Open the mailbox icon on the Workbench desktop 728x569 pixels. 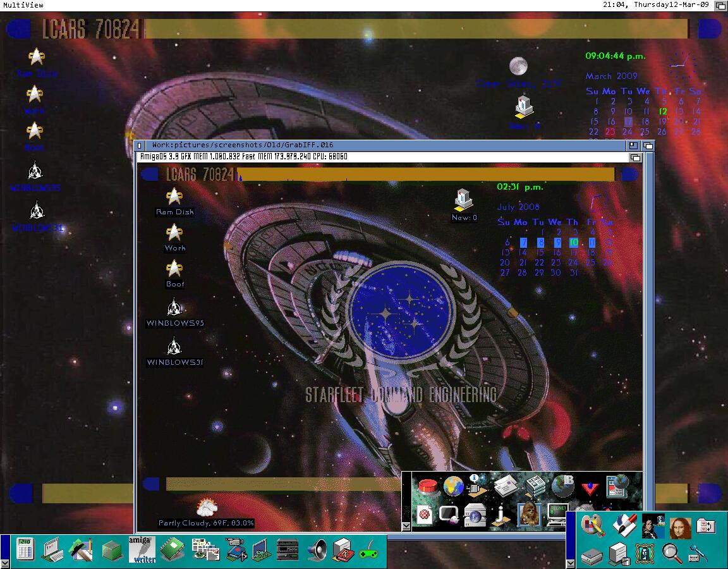(x=524, y=106)
